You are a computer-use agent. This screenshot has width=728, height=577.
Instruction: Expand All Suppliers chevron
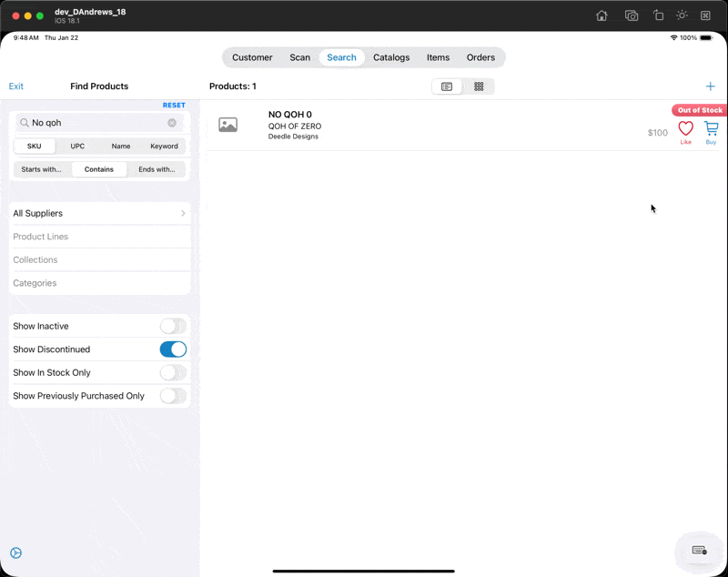click(x=183, y=214)
